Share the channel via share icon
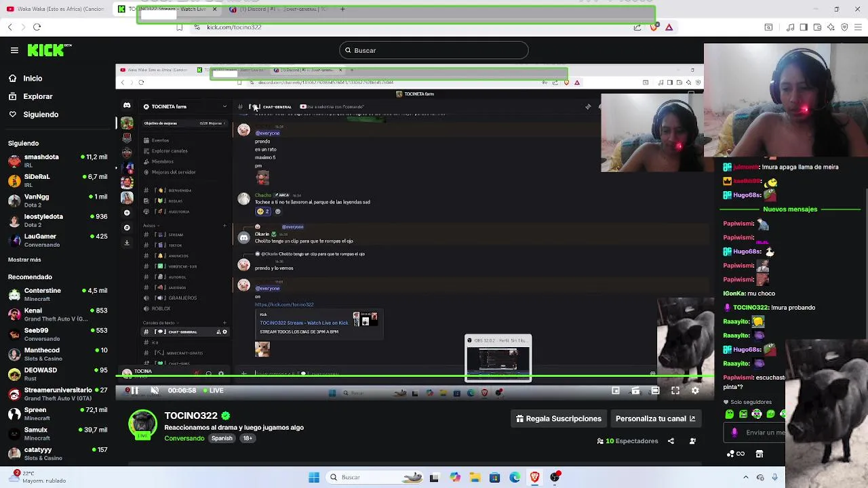 point(671,441)
